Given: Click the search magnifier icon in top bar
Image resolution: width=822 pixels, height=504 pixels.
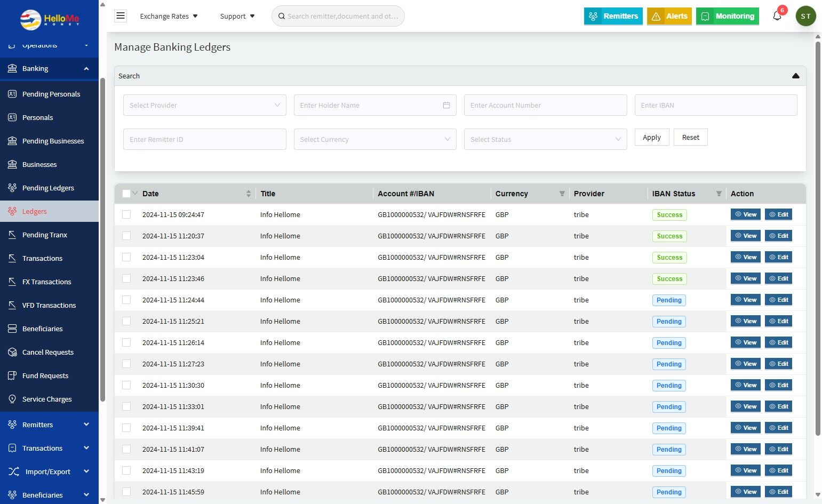Looking at the screenshot, I should [x=282, y=16].
